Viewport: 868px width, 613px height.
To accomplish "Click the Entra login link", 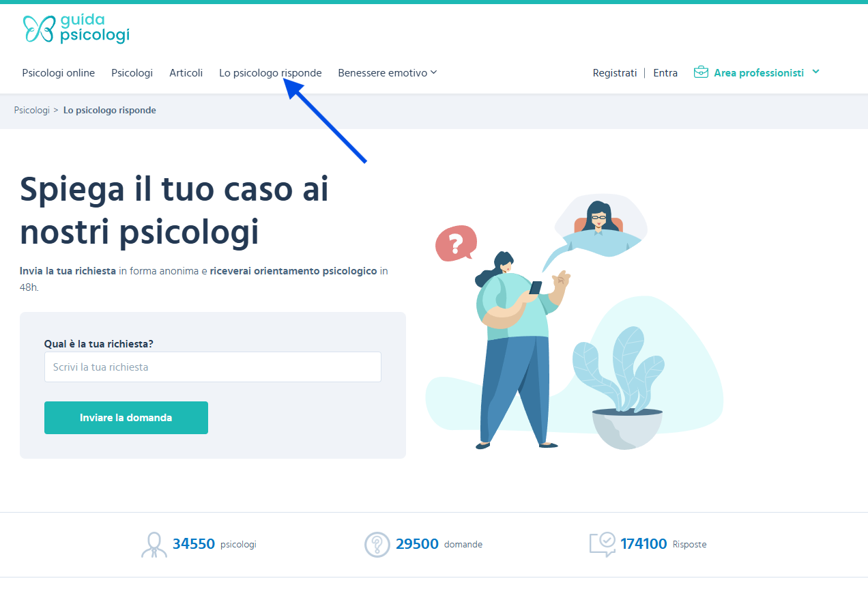I will (665, 72).
